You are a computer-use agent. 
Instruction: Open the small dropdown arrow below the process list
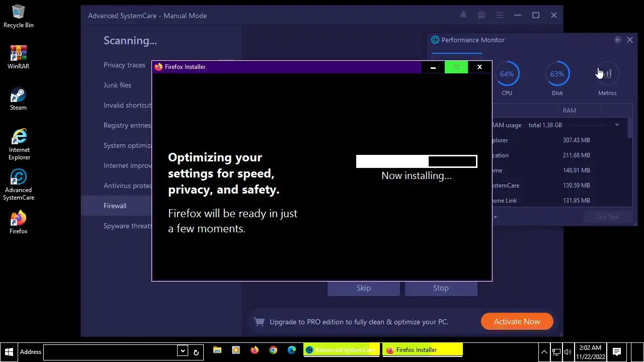pyautogui.click(x=495, y=217)
